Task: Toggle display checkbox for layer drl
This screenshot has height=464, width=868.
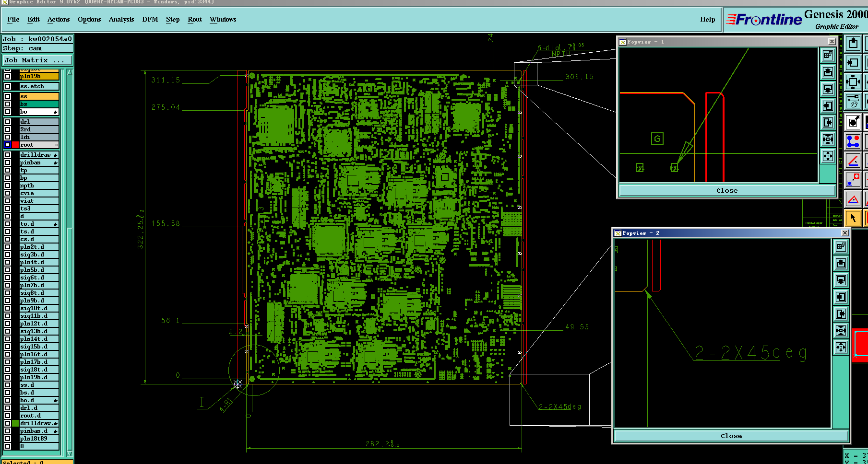Action: click(8, 122)
